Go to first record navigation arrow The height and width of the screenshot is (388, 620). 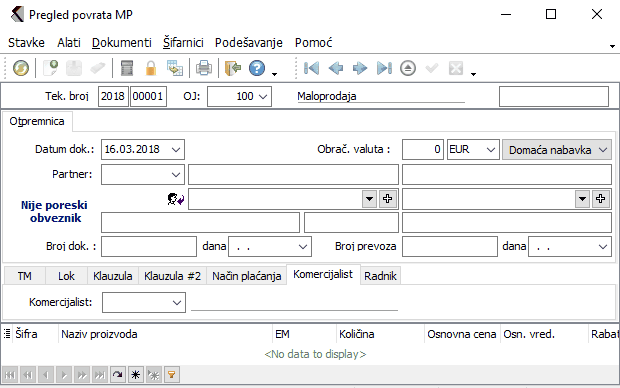(311, 68)
